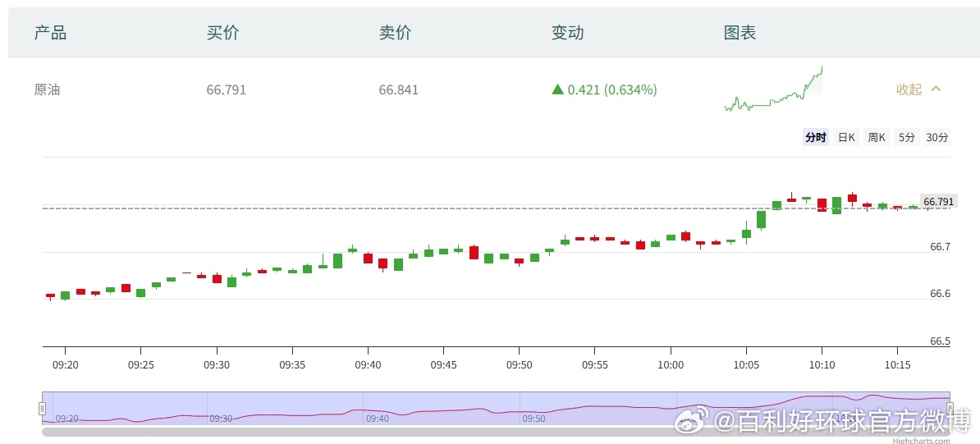Click the 10:05 time axis label
This screenshot has height=444, width=980.
pos(745,364)
